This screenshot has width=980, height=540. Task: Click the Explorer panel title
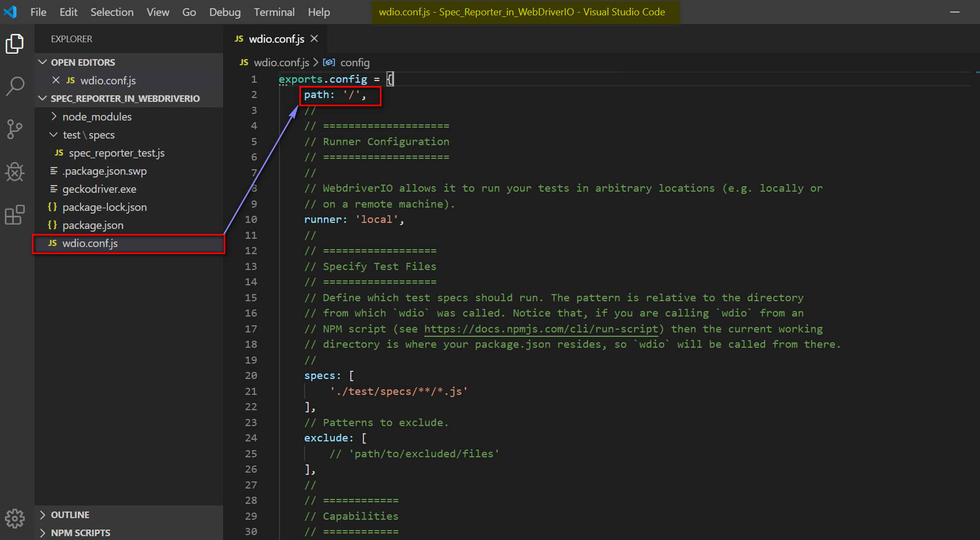click(x=71, y=39)
